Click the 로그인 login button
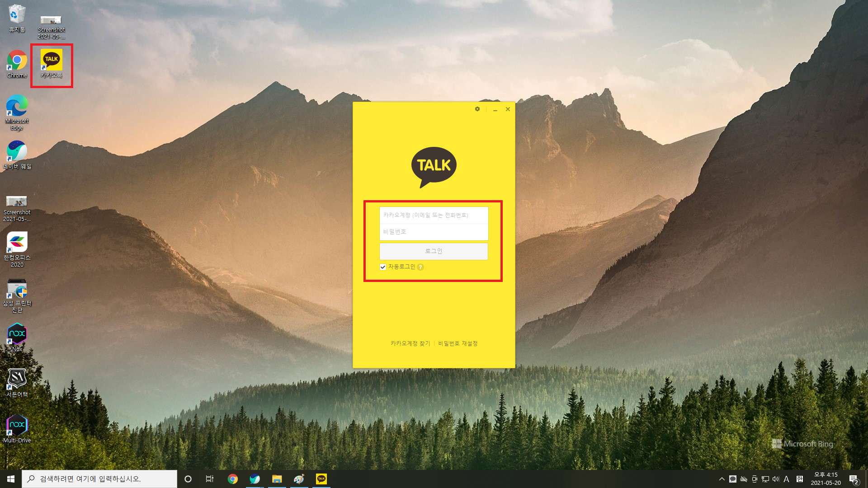 click(434, 251)
